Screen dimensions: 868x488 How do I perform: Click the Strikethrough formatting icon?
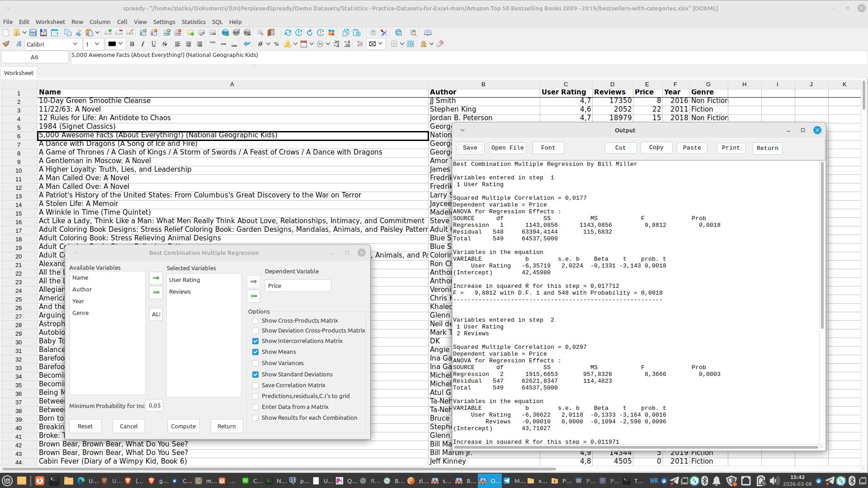tap(165, 44)
